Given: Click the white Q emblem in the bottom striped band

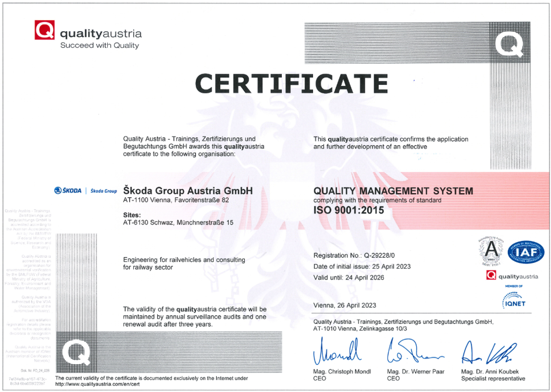Looking at the screenshot, I should 76,354.
